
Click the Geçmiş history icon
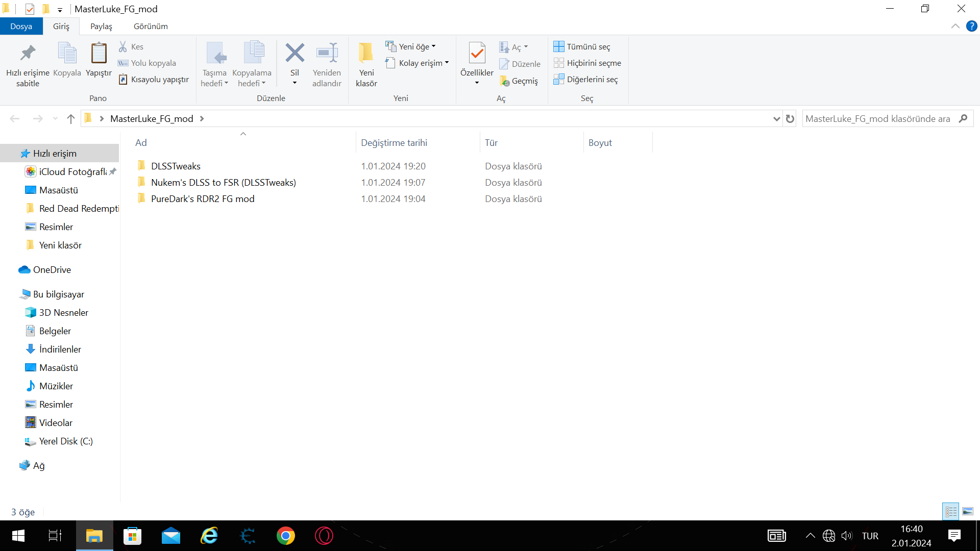tap(505, 81)
